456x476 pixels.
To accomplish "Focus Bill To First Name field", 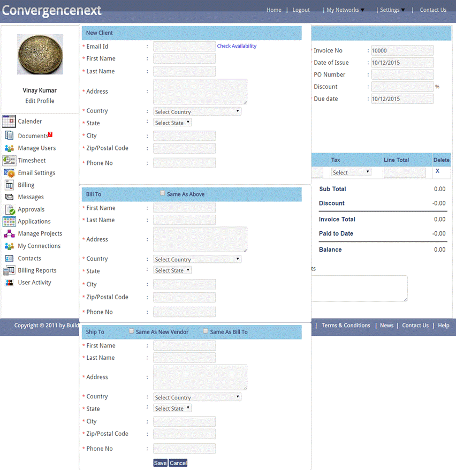I will [x=185, y=208].
